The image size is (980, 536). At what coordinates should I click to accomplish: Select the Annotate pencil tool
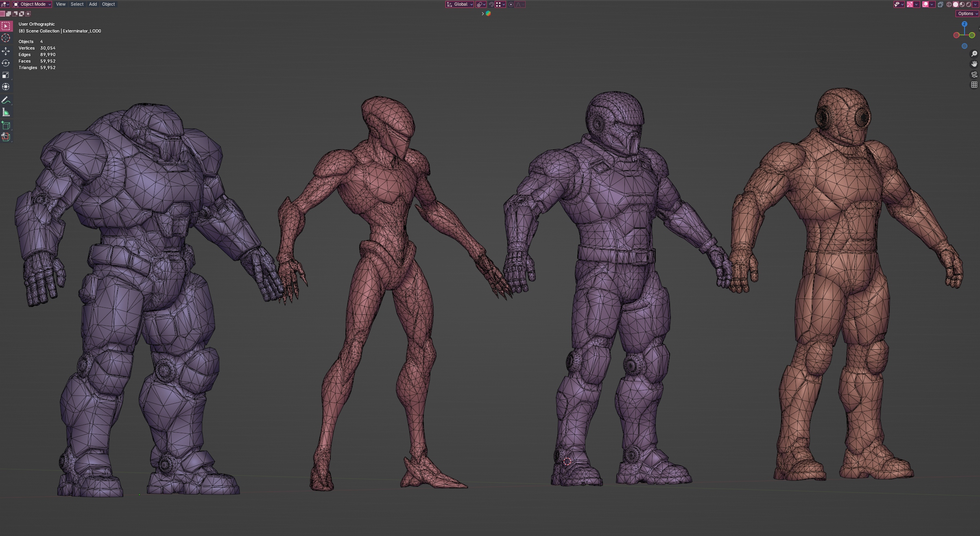tap(6, 100)
